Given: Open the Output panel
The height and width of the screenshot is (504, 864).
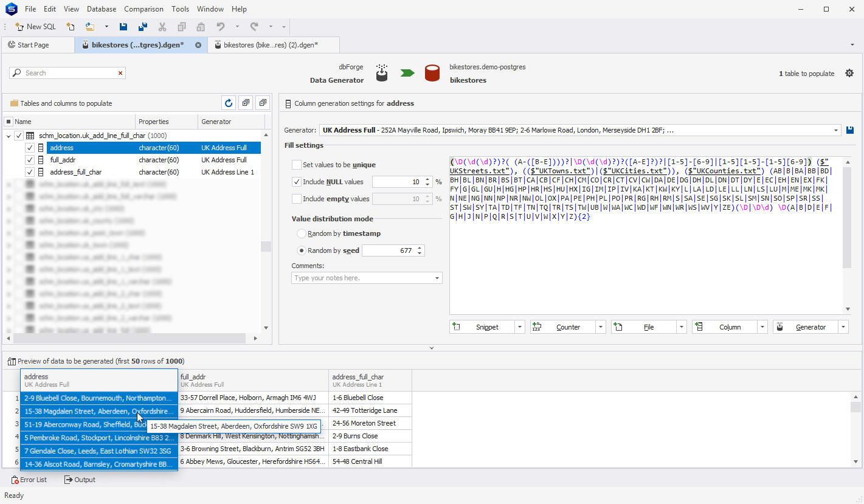Looking at the screenshot, I should tap(80, 480).
